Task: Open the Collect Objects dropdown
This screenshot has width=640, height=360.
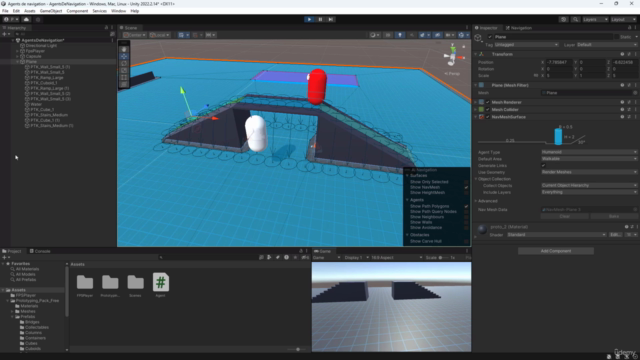Action: click(x=589, y=185)
